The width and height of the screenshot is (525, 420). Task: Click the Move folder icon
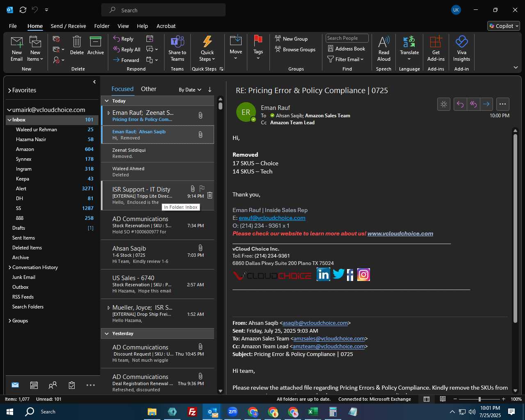236,41
